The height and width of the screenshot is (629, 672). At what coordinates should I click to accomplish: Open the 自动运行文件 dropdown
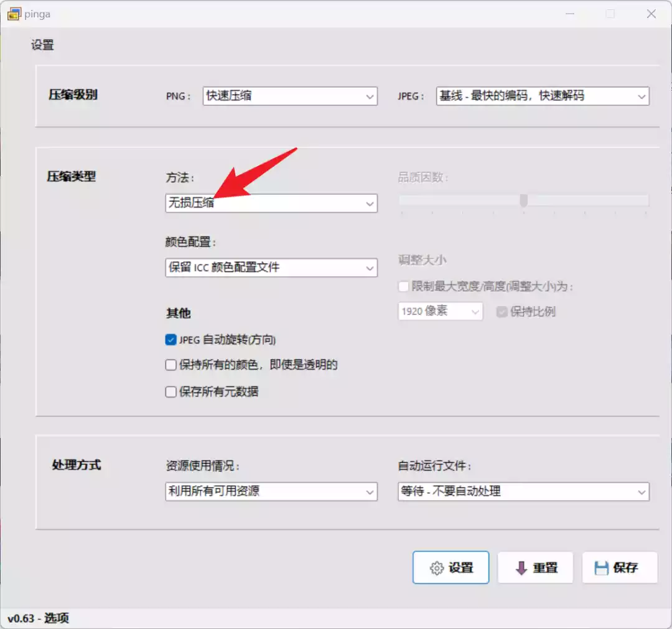tap(523, 492)
